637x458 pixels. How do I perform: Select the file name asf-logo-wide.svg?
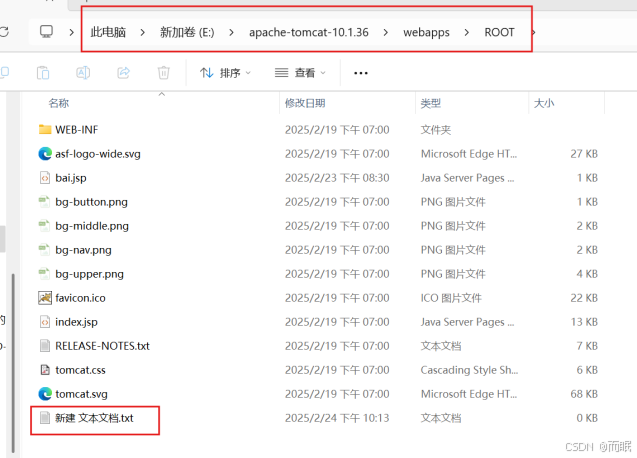98,154
